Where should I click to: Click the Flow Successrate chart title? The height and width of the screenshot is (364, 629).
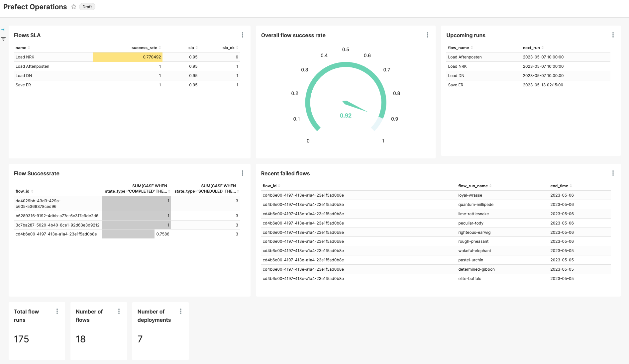pos(37,173)
